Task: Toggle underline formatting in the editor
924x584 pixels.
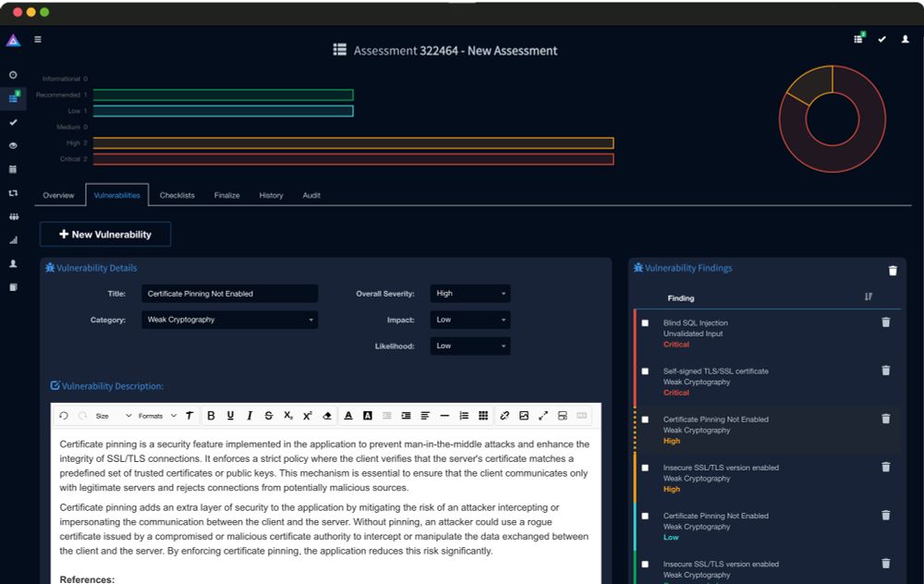Action: pyautogui.click(x=230, y=416)
